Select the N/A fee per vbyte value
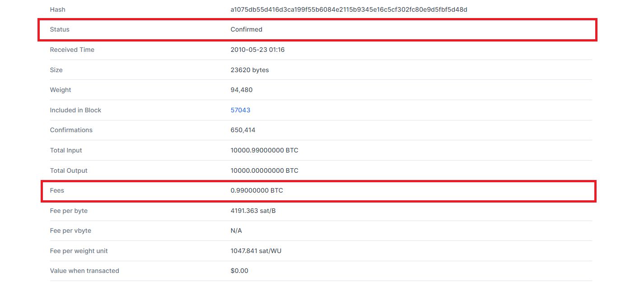 click(x=236, y=231)
